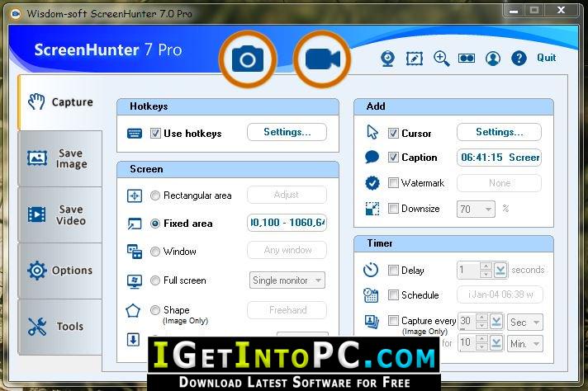
Task: Open the Downsize 70 percent dropdown
Action: 476,209
